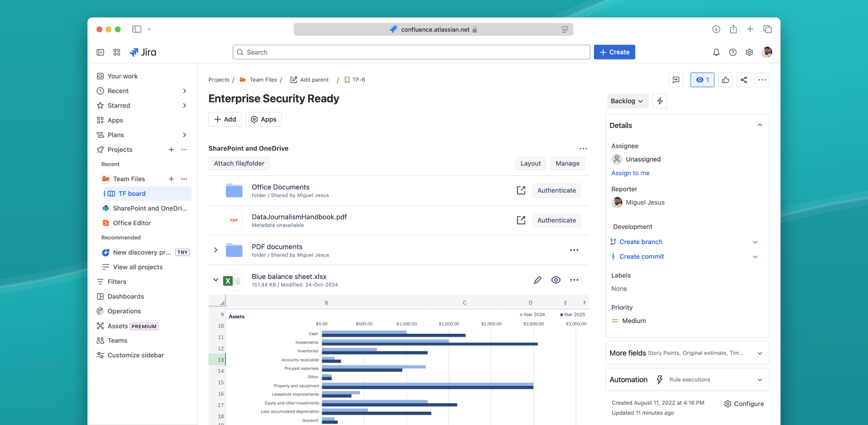Click the thumbs up vote icon

point(726,80)
